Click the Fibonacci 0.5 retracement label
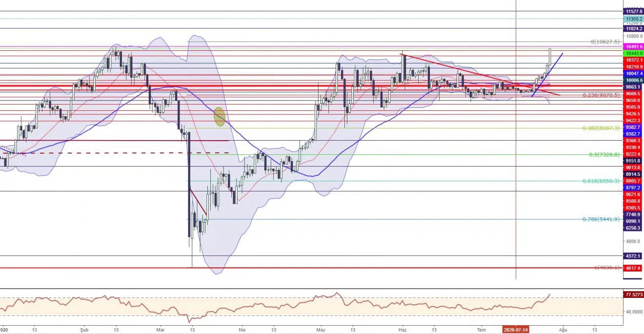 point(604,155)
